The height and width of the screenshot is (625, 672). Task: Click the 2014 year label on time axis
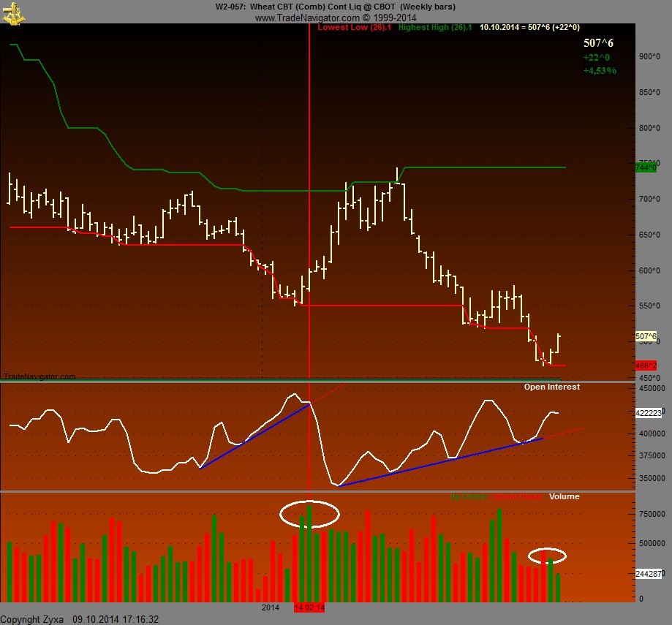(x=271, y=607)
